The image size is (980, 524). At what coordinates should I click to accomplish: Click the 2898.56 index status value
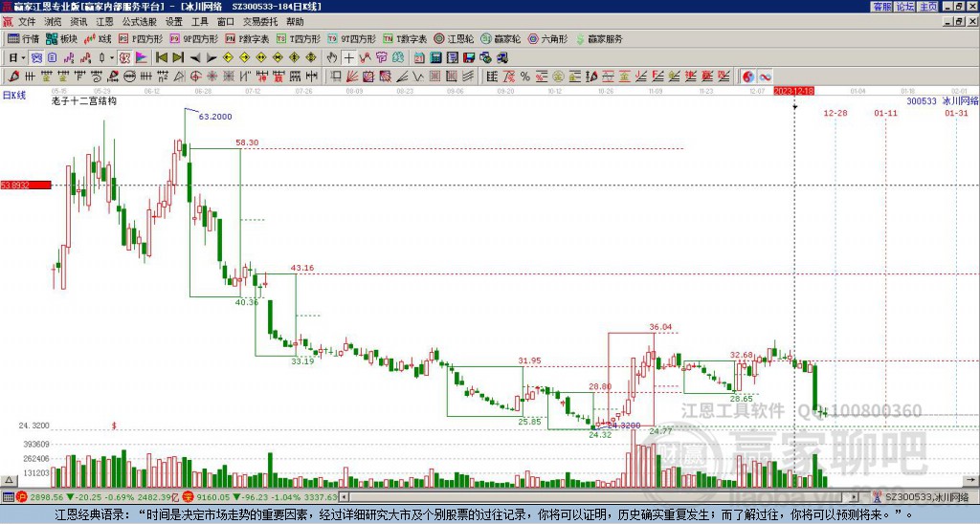click(x=46, y=497)
